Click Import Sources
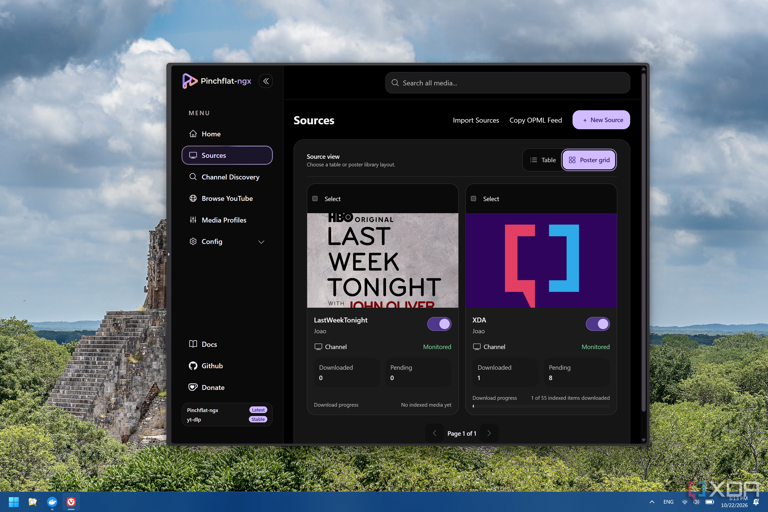 [476, 120]
